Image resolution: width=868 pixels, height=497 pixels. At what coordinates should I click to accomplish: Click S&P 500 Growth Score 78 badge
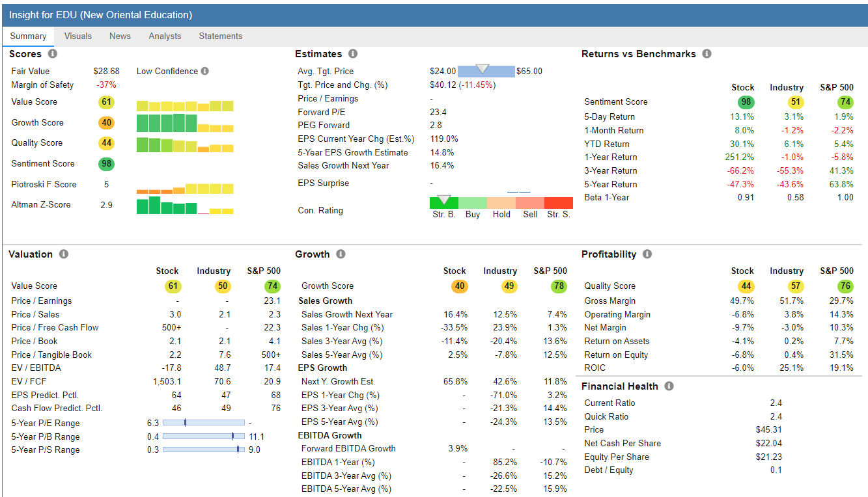click(558, 286)
